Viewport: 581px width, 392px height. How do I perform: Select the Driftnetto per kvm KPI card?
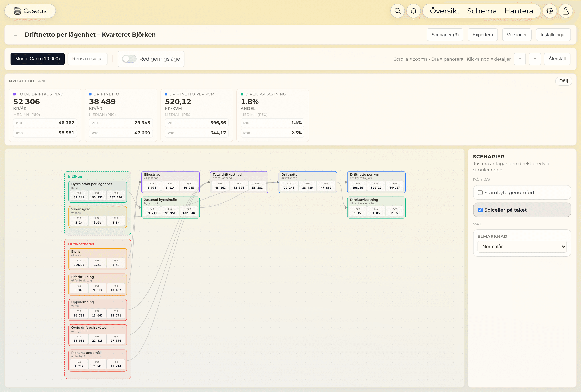click(x=196, y=115)
